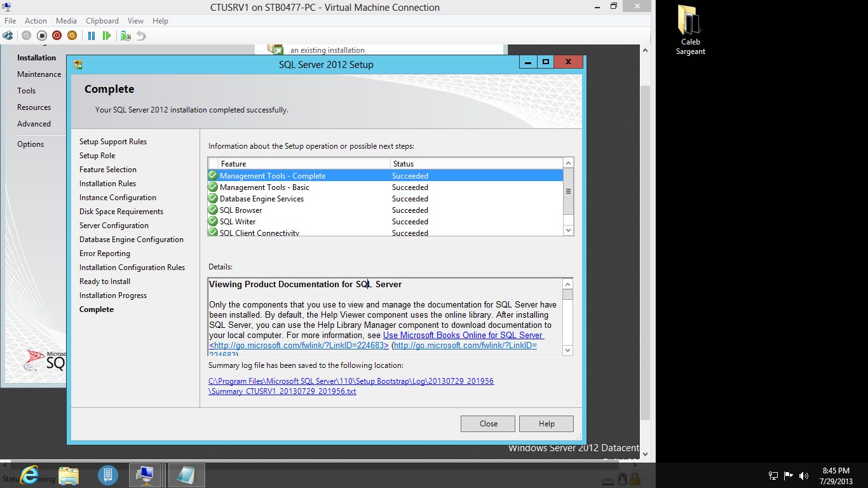Screen dimensions: 868x488
Task: Turn off the VM with the stop icon
Action: click(41, 36)
